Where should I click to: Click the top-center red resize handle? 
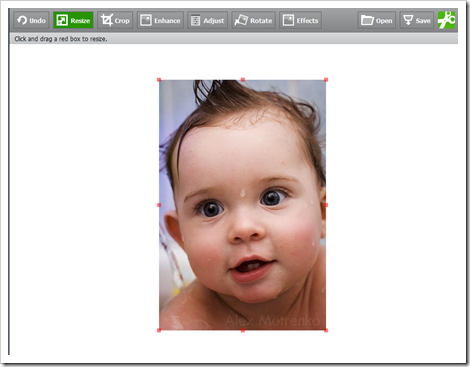[243, 80]
